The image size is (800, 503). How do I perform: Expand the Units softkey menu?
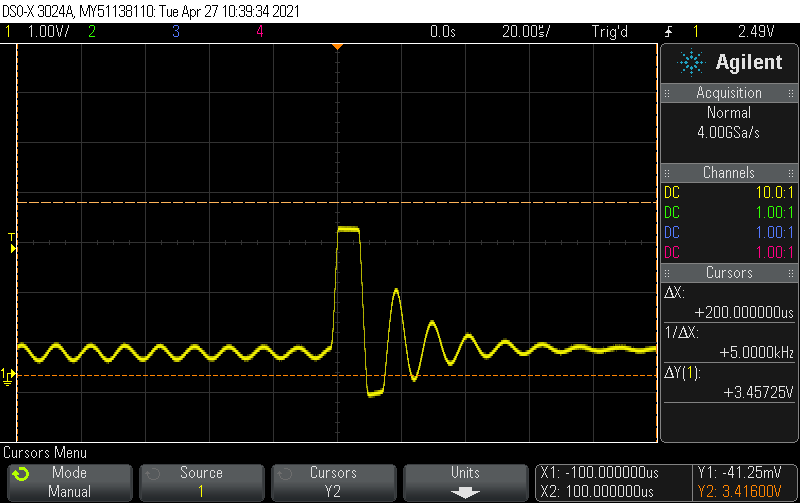coord(466,482)
